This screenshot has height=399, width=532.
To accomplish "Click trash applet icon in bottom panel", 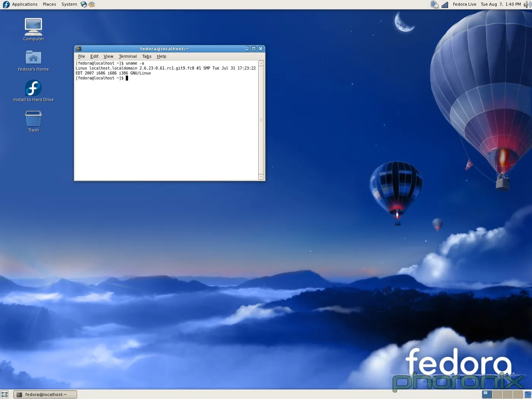I will click(x=528, y=394).
